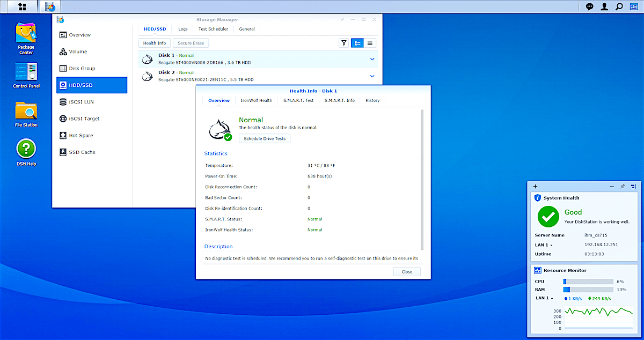Switch to compact list view icon
This screenshot has width=644, height=340.
[370, 43]
